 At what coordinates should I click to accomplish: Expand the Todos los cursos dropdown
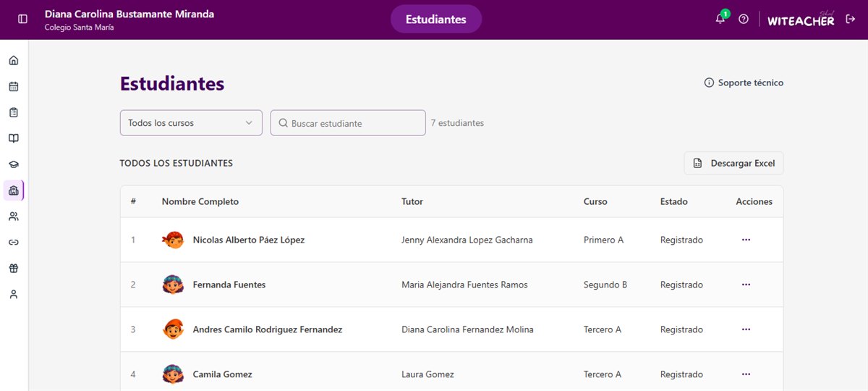pos(191,123)
